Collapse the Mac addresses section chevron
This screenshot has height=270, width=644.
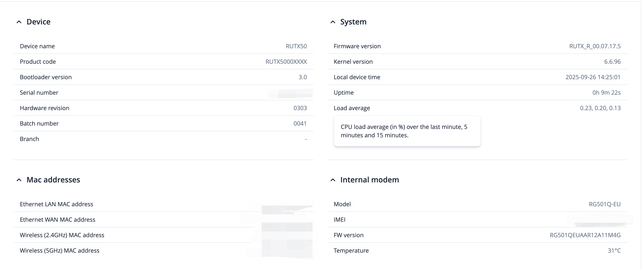tap(19, 180)
